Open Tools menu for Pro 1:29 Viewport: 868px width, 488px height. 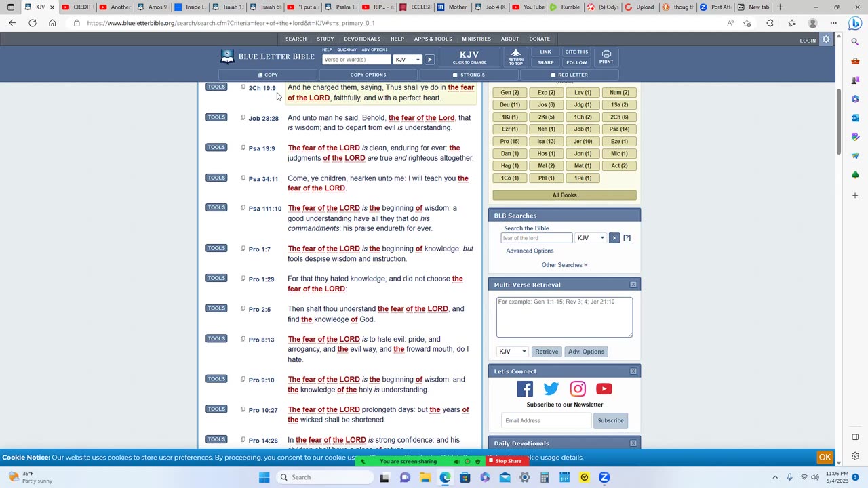[216, 278]
